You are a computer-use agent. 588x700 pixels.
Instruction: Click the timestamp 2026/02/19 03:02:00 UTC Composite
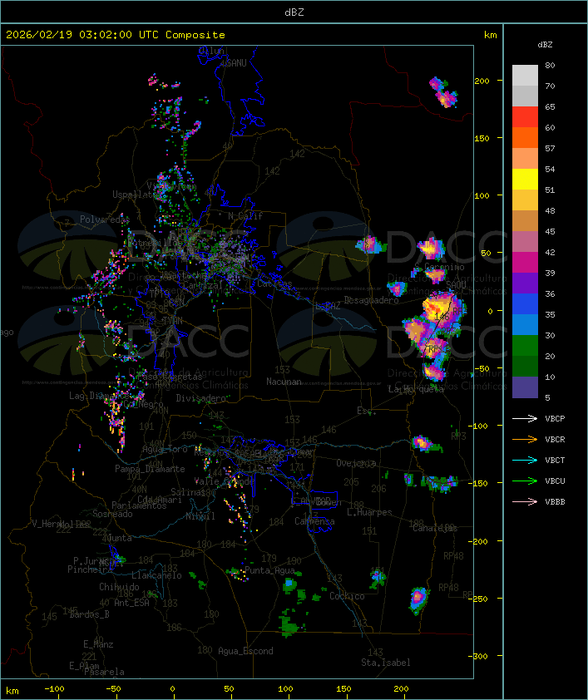click(116, 35)
